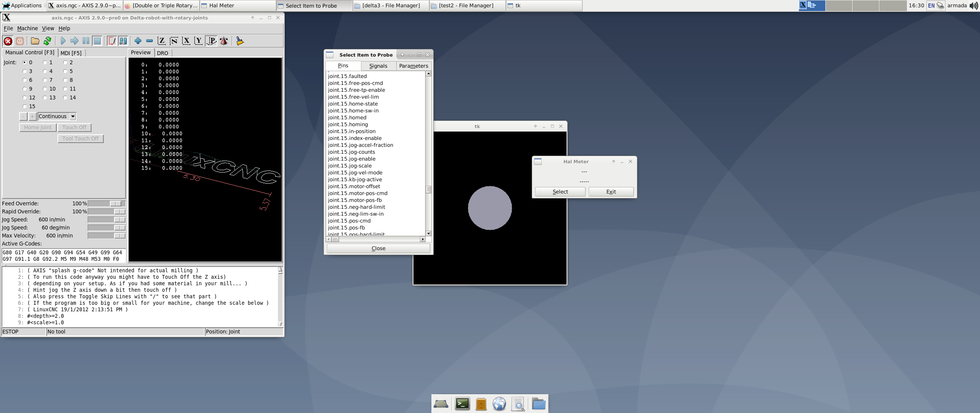Run the program with the play icon
Image resolution: width=980 pixels, height=413 pixels.
coord(63,41)
